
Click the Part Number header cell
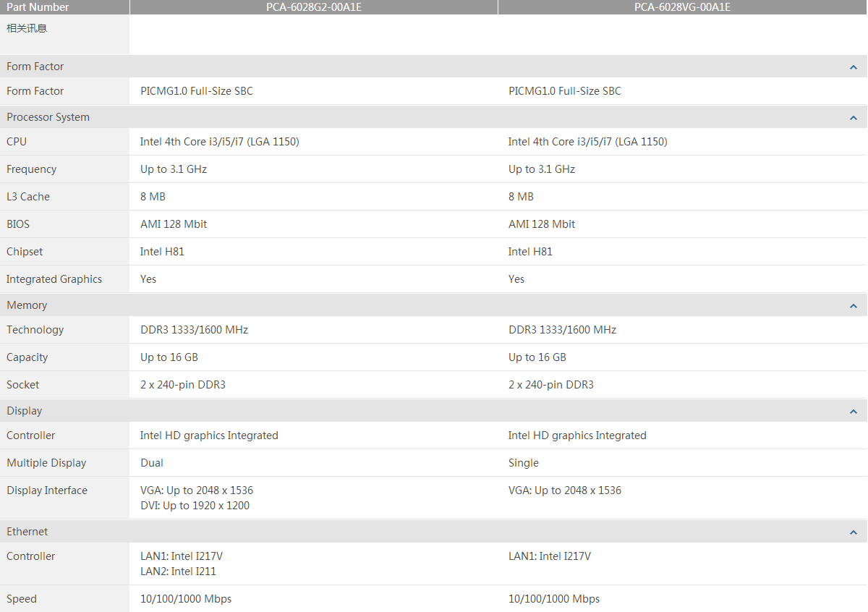[38, 7]
